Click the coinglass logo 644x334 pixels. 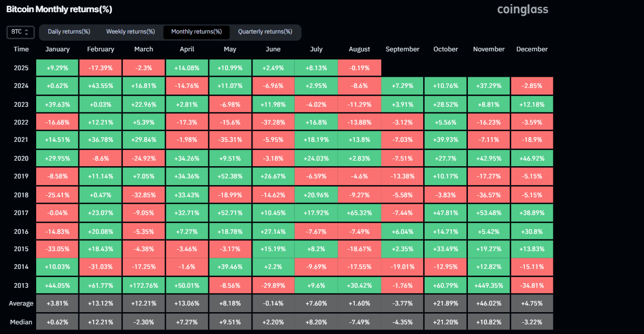pos(522,9)
